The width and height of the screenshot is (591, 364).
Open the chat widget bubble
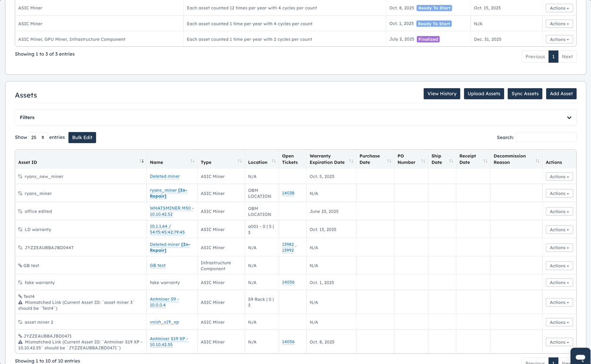tap(580, 356)
